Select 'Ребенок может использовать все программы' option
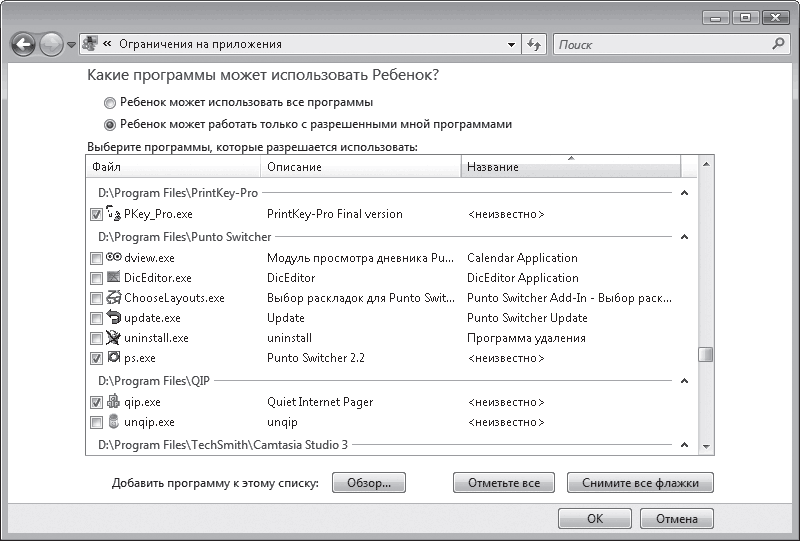 pyautogui.click(x=110, y=102)
